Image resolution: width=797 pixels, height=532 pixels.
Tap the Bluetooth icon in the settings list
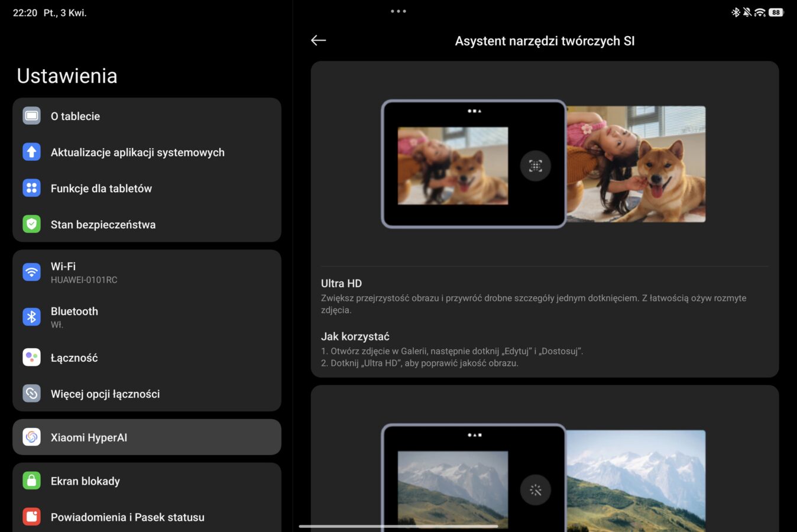pos(32,317)
